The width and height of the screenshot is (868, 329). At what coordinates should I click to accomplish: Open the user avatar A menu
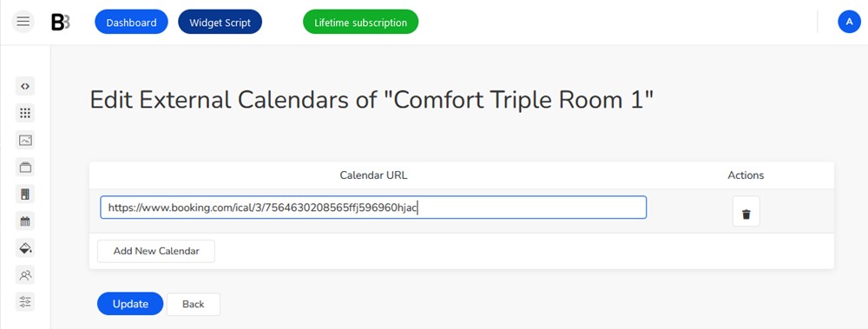pos(849,23)
